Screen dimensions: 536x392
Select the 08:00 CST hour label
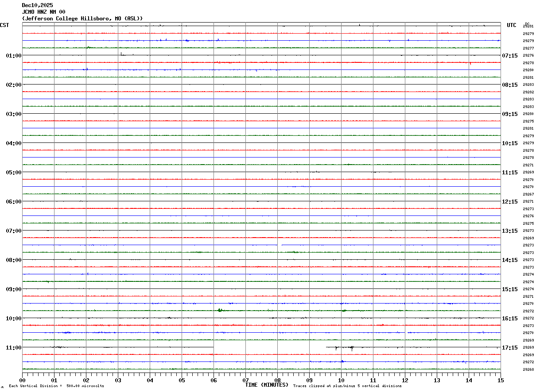14,260
